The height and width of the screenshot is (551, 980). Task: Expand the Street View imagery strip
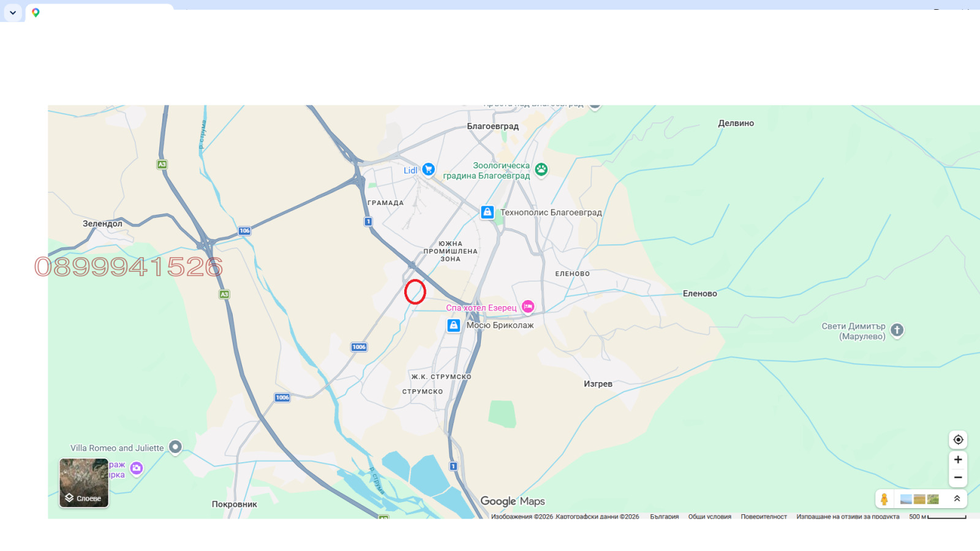point(957,499)
